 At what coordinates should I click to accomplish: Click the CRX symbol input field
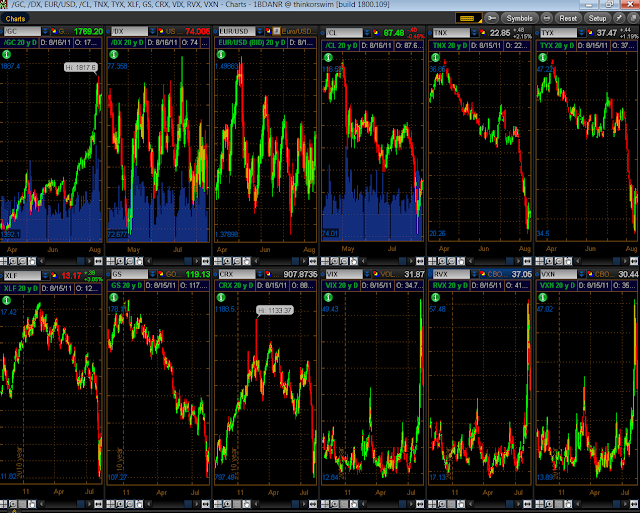click(236, 275)
